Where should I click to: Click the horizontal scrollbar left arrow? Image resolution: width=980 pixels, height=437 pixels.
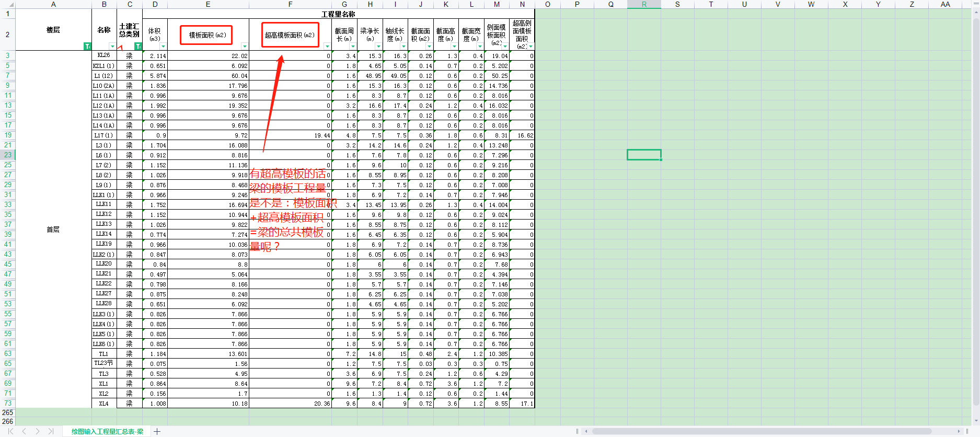coord(586,431)
